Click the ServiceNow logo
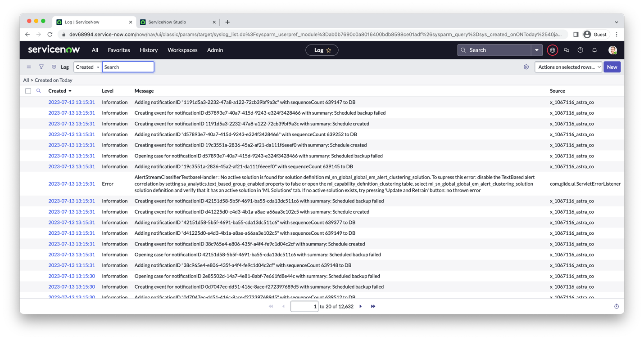Screen dimensions: 644x340 click(x=54, y=49)
